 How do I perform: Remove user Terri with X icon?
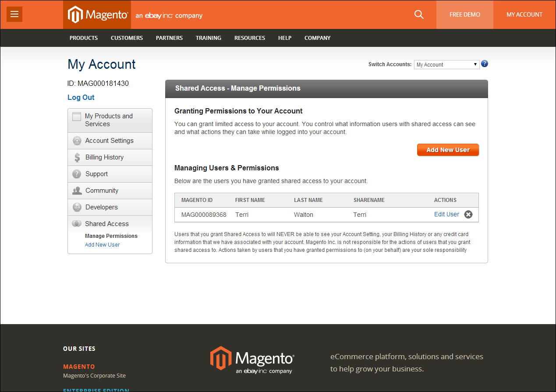click(468, 215)
